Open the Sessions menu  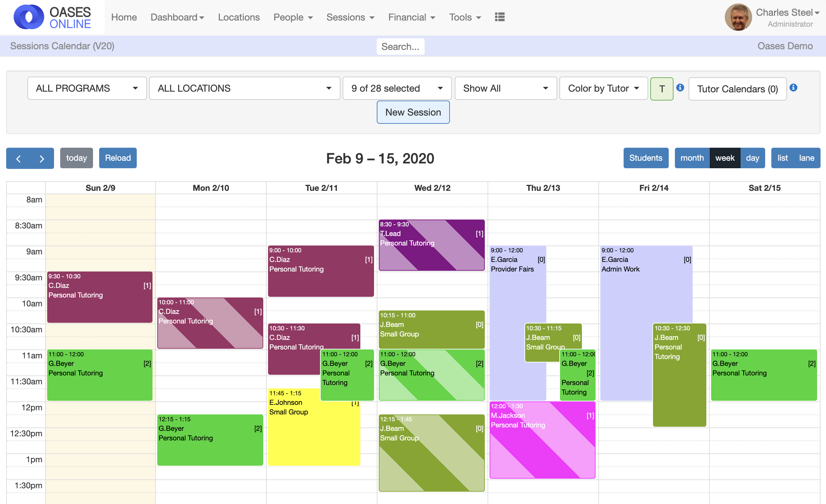350,17
